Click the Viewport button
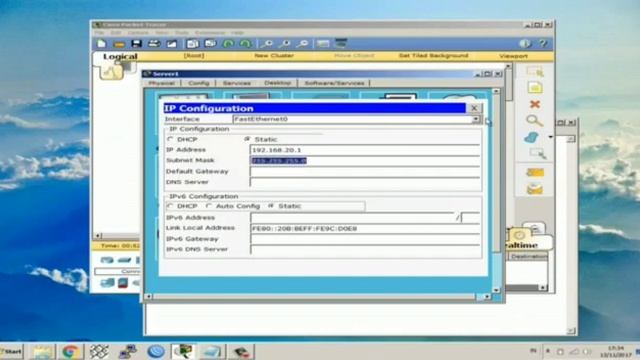 513,56
